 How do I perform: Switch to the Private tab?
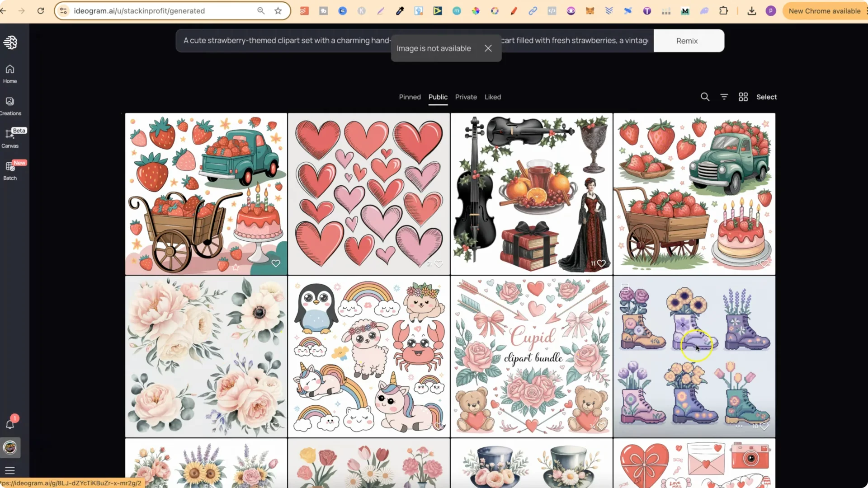[x=466, y=97]
